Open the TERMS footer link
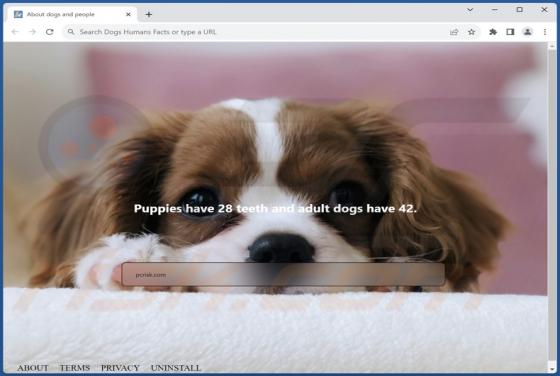This screenshot has height=376, width=560. 75,367
